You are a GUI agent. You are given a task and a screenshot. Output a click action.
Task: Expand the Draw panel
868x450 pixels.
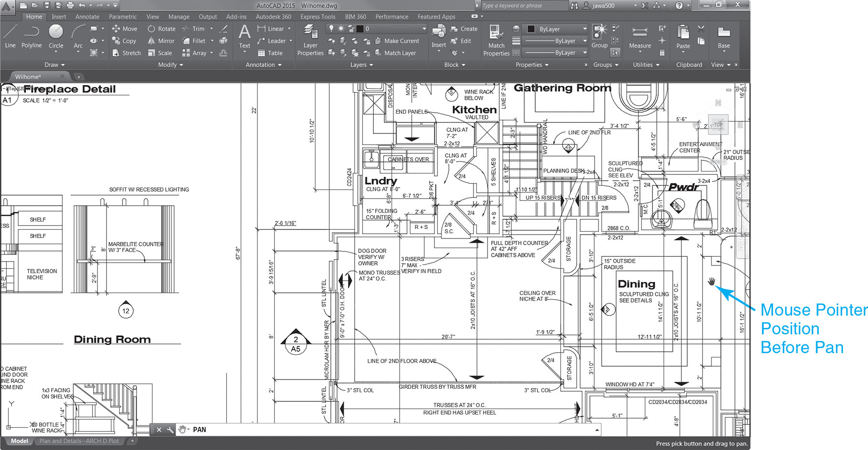(x=54, y=65)
